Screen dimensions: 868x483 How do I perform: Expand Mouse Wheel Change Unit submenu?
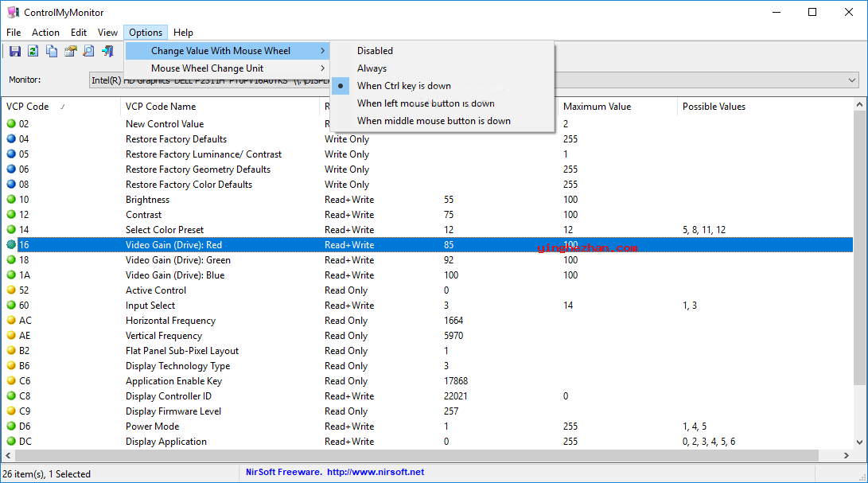click(x=227, y=68)
